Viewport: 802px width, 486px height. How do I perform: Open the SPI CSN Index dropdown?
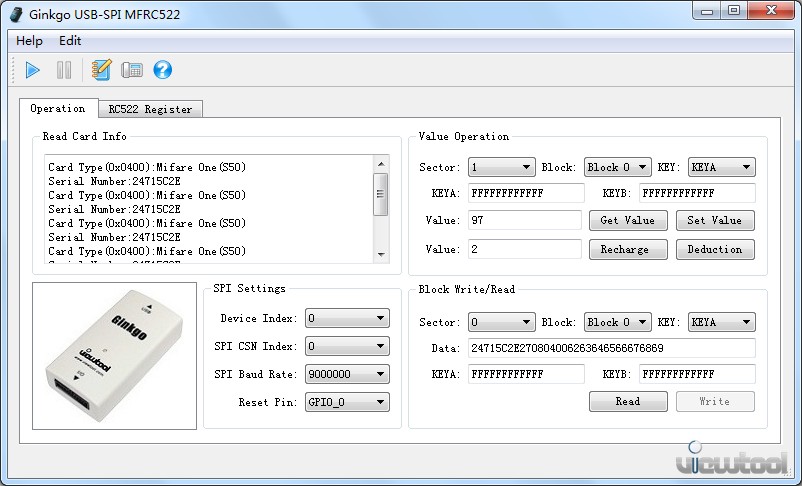tap(347, 346)
